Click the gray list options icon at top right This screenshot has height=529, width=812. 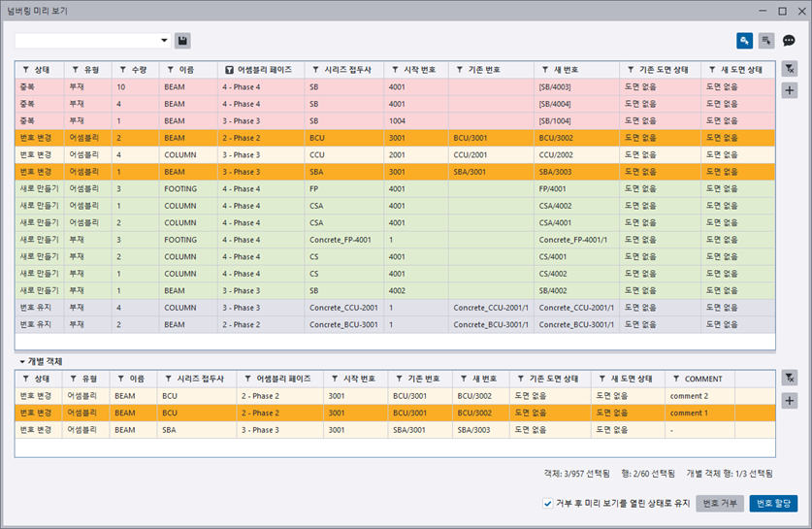point(766,41)
